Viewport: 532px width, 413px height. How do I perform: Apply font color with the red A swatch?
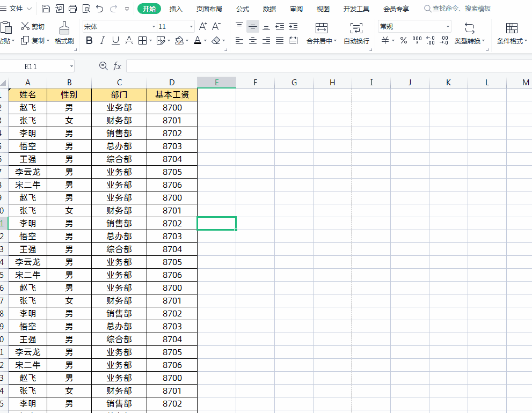click(x=197, y=40)
